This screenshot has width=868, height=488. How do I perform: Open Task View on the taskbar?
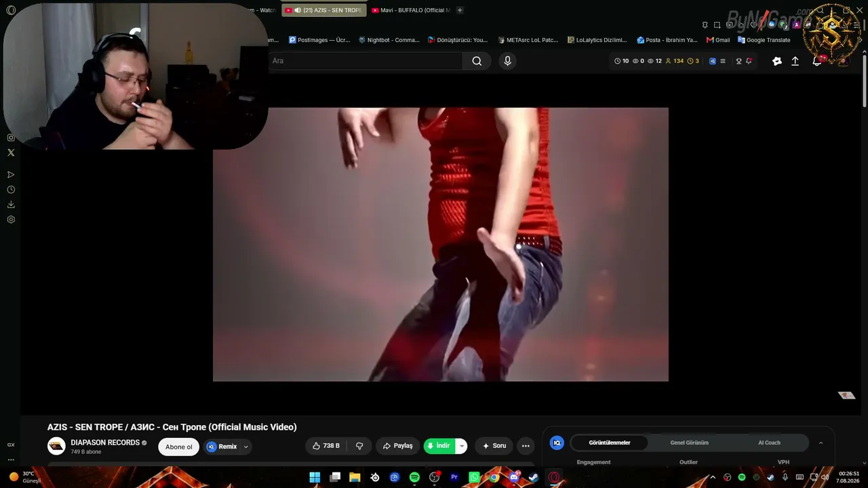335,477
